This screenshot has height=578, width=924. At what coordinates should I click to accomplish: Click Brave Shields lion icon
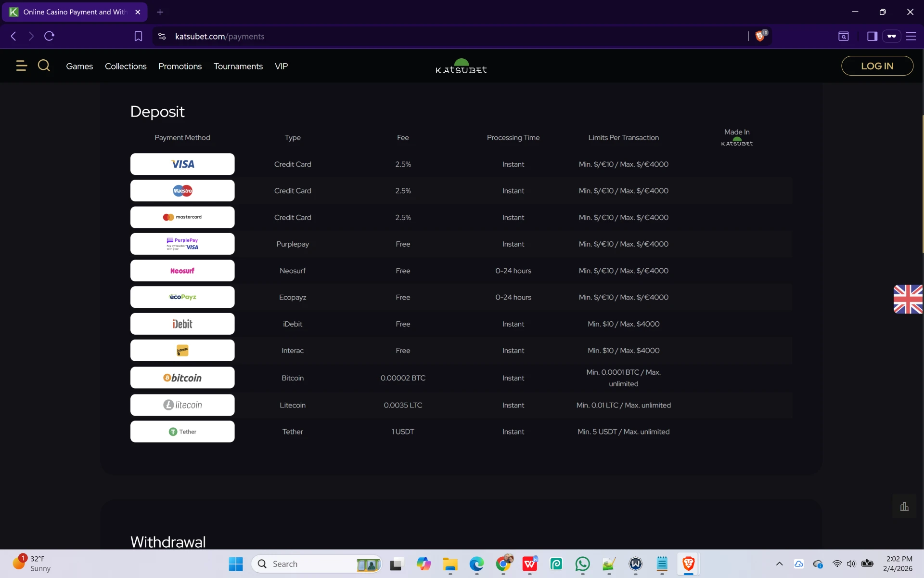(760, 36)
